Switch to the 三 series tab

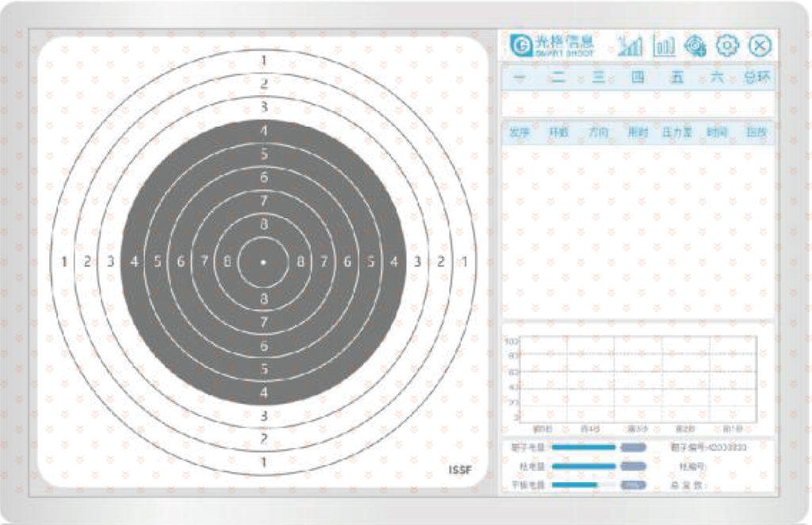pyautogui.click(x=598, y=78)
